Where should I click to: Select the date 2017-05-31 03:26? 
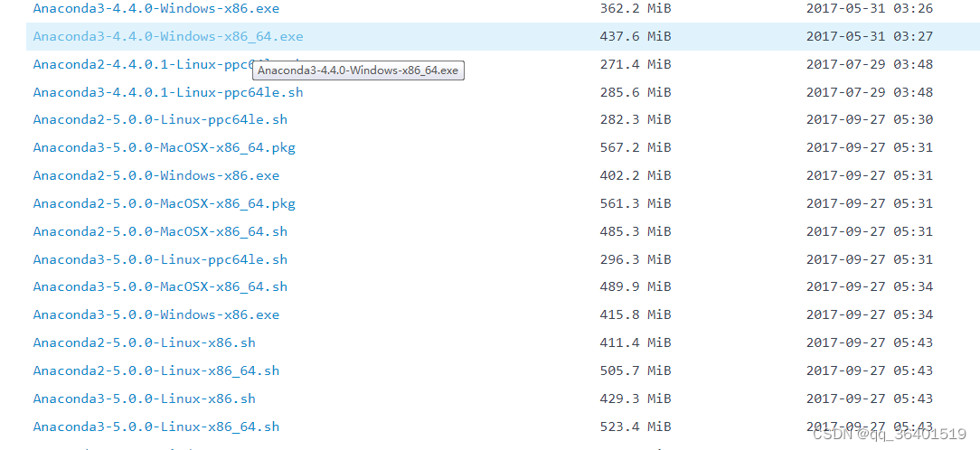(x=870, y=9)
